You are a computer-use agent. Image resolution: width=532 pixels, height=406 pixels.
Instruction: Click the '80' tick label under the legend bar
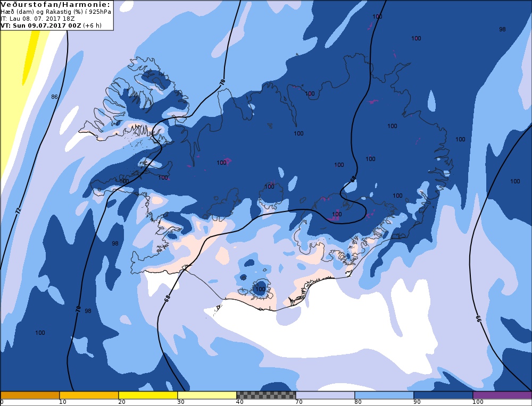tap(358, 402)
